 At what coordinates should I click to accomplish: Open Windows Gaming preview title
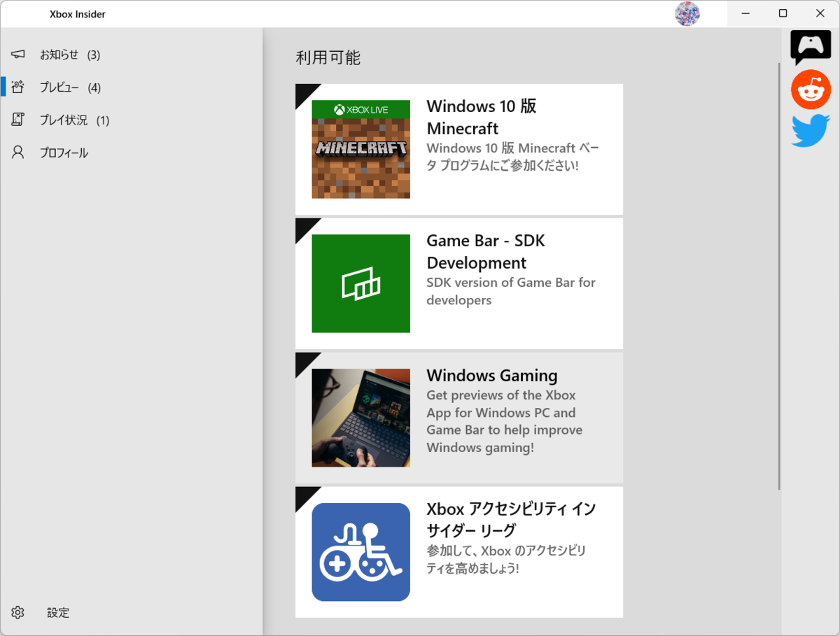point(492,376)
